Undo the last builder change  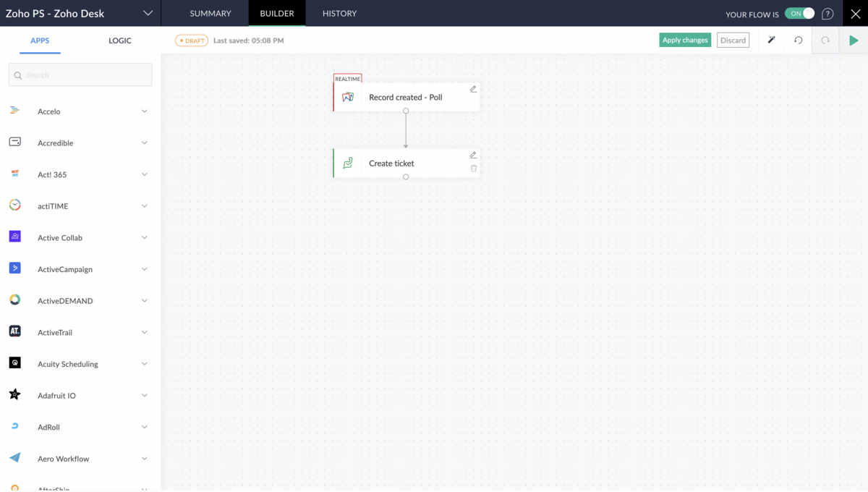tap(799, 41)
